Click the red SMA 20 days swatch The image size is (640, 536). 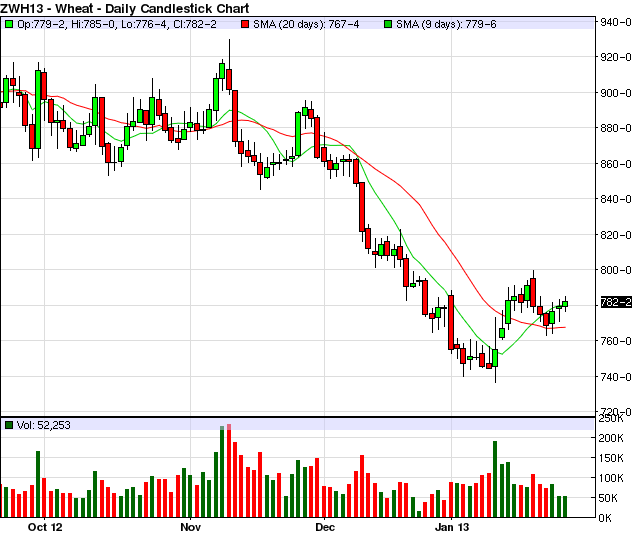click(245, 24)
